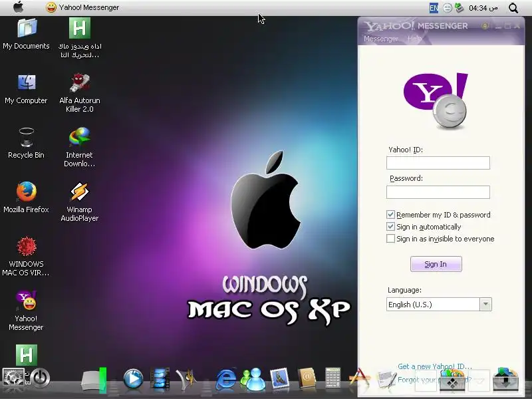532x399 pixels.
Task: Open the Calculator icon in the dock
Action: point(332,377)
